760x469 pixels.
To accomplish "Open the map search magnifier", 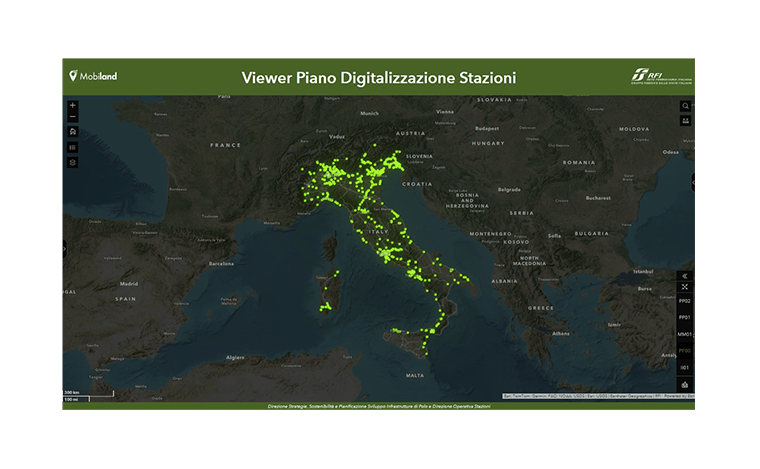I will pos(685,105).
